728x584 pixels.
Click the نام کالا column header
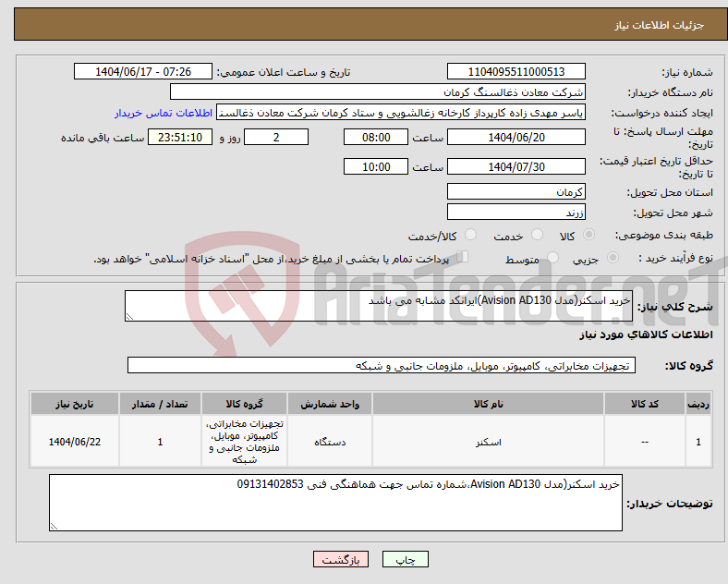click(488, 404)
